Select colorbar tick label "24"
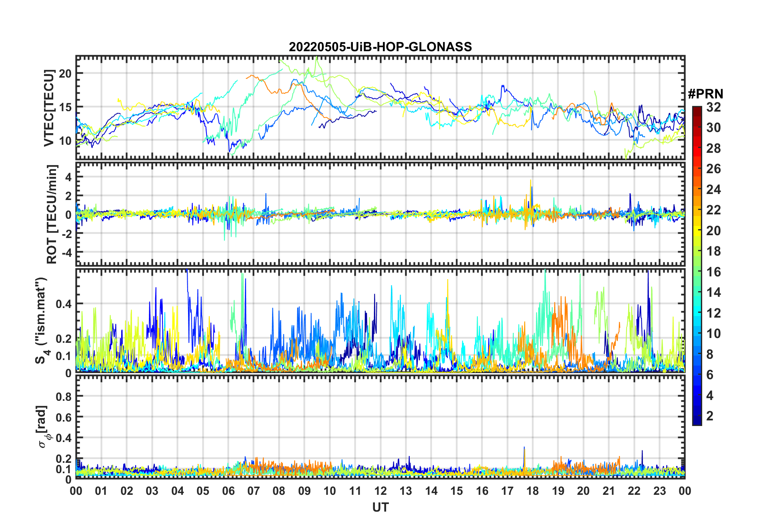The width and height of the screenshot is (761, 532). (714, 190)
